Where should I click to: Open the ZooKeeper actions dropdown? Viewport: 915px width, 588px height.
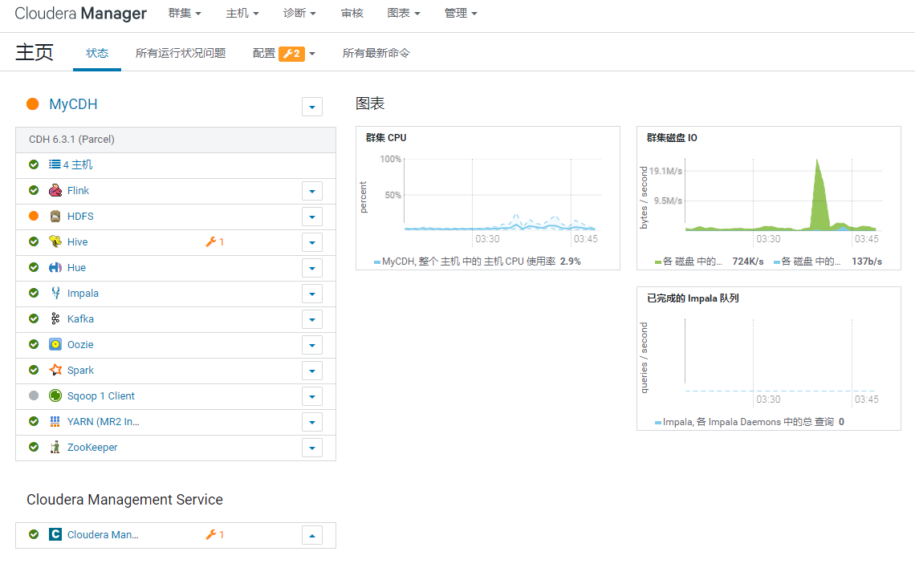click(x=312, y=448)
